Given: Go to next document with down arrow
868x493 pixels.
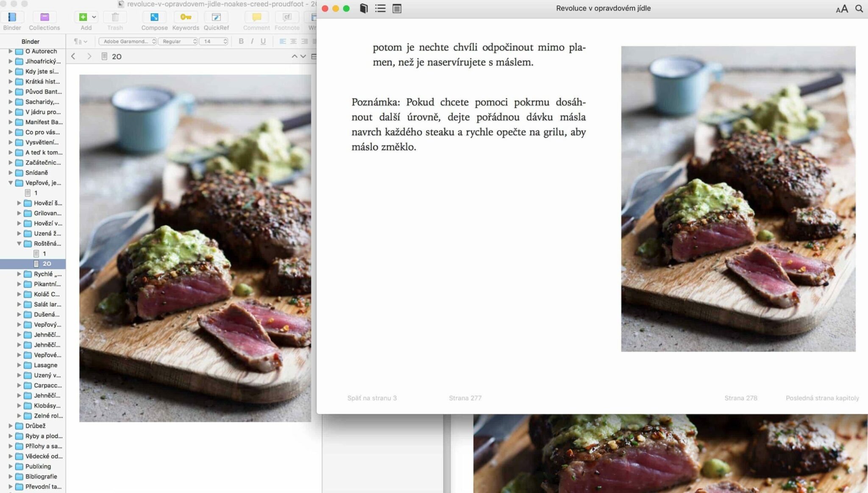Looking at the screenshot, I should click(x=303, y=56).
